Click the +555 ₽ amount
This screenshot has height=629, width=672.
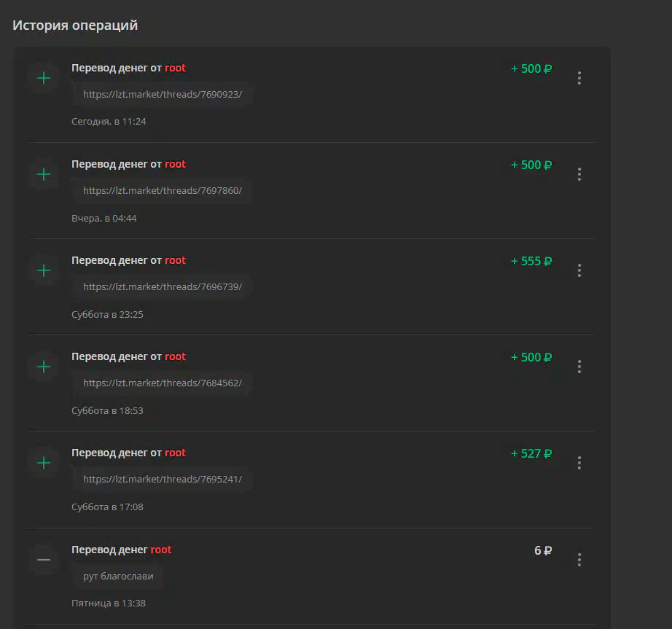click(531, 261)
